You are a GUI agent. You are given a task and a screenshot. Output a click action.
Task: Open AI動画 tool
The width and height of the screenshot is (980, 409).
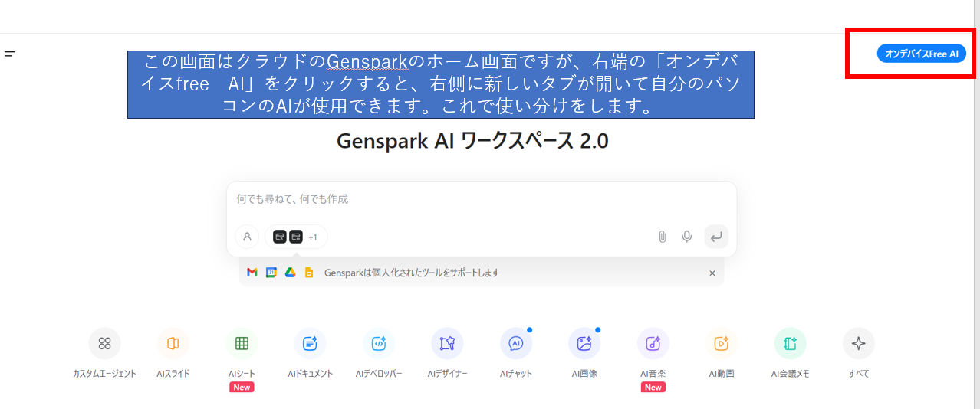click(722, 344)
